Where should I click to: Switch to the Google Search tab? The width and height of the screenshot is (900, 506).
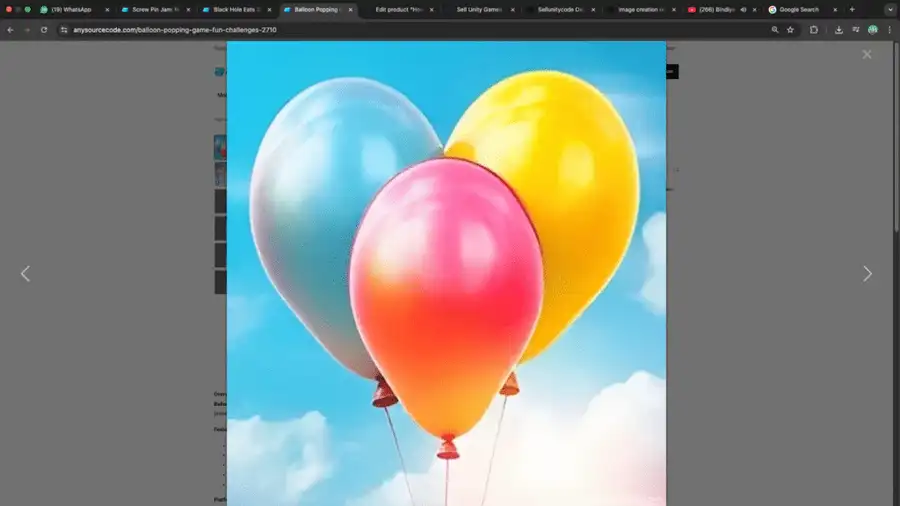pos(798,9)
